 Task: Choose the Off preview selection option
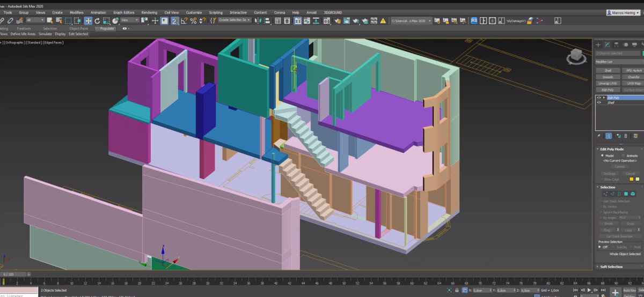601,247
